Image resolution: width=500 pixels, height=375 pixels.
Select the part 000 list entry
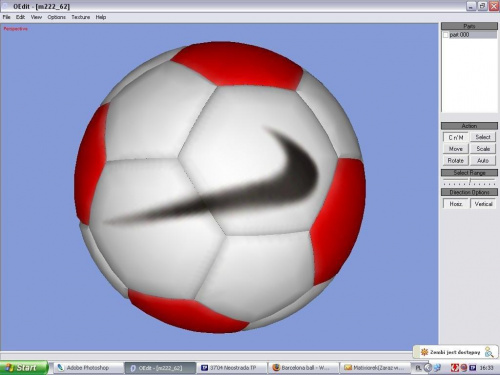tap(469, 35)
